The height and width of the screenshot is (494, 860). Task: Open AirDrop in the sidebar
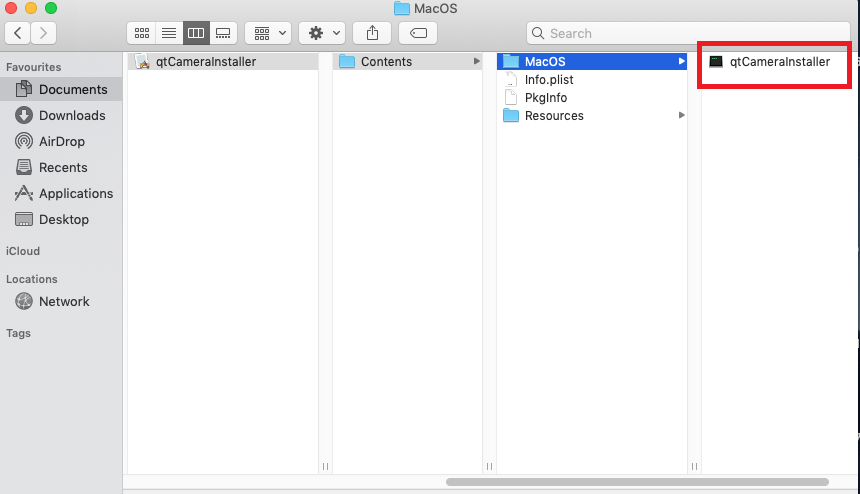click(61, 141)
